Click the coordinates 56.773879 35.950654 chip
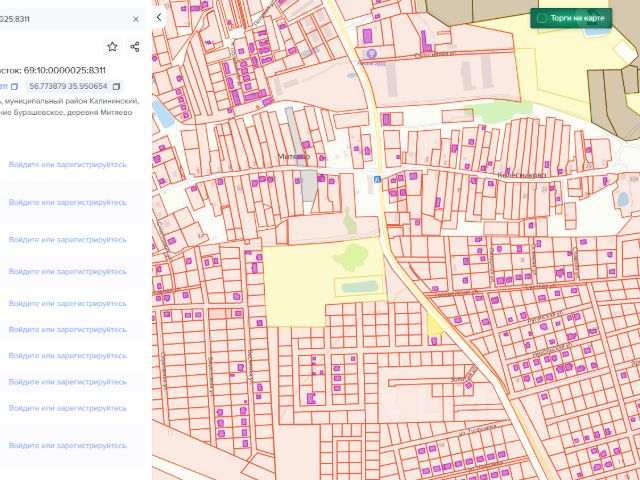The height and width of the screenshot is (480, 640). pyautogui.click(x=68, y=87)
